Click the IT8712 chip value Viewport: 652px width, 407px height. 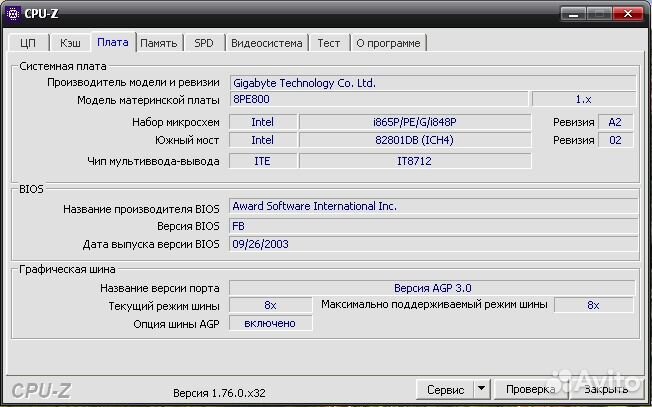415,161
